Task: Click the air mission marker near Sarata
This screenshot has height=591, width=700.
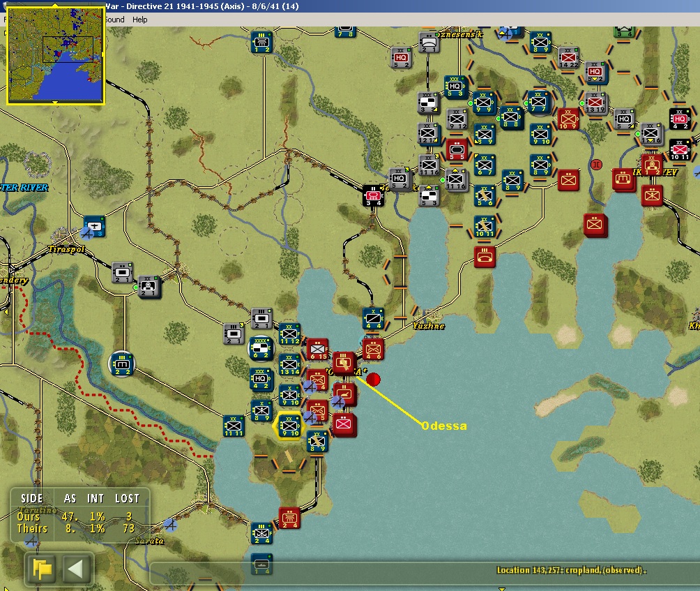Action: pyautogui.click(x=170, y=525)
